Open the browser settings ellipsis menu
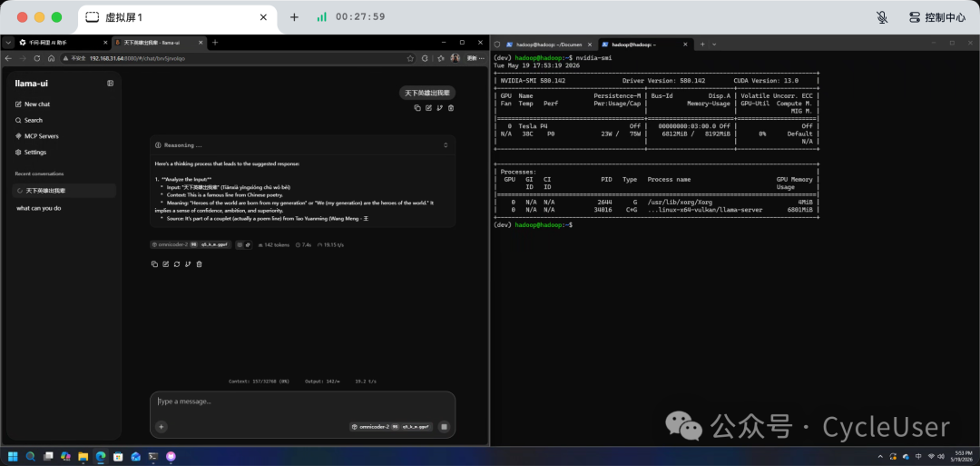 tap(484, 58)
